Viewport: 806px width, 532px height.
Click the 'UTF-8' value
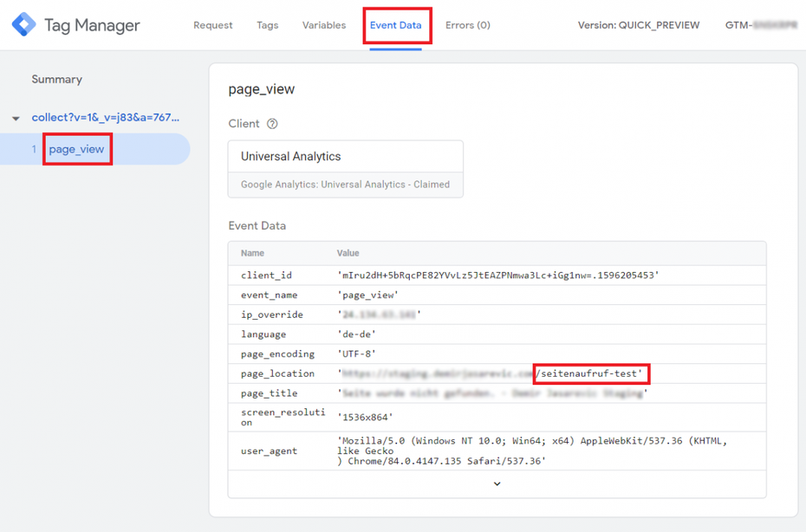(357, 354)
